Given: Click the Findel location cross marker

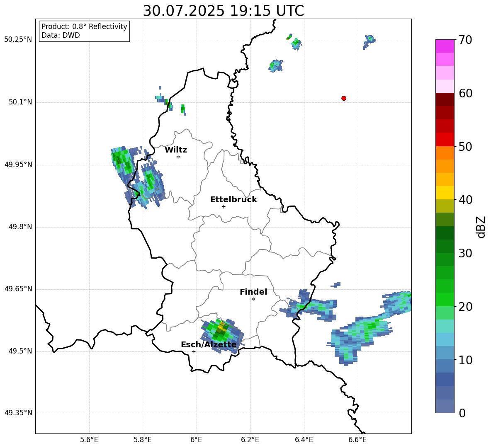Looking at the screenshot, I should 253,299.
